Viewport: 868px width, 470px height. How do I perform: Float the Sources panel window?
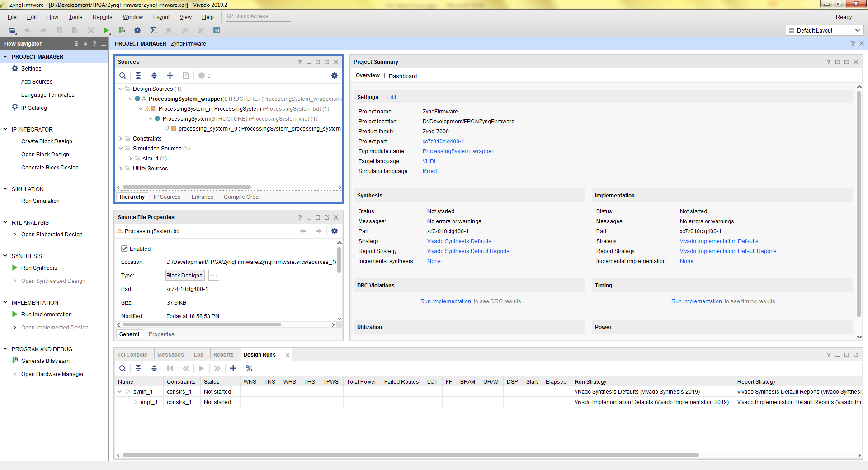point(327,62)
